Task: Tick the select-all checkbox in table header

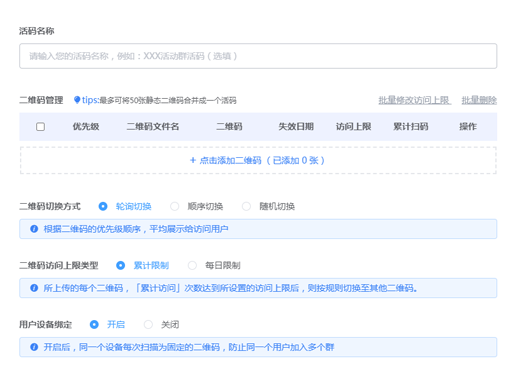Action: point(40,127)
